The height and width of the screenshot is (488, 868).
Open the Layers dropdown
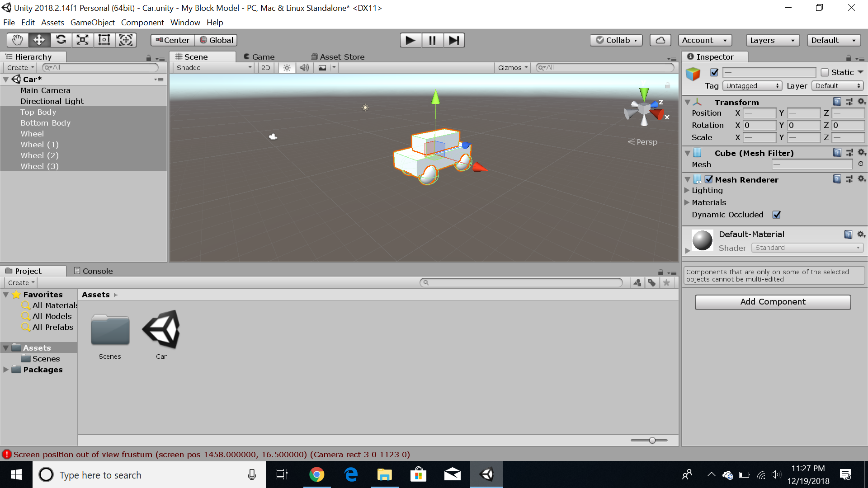[772, 40]
